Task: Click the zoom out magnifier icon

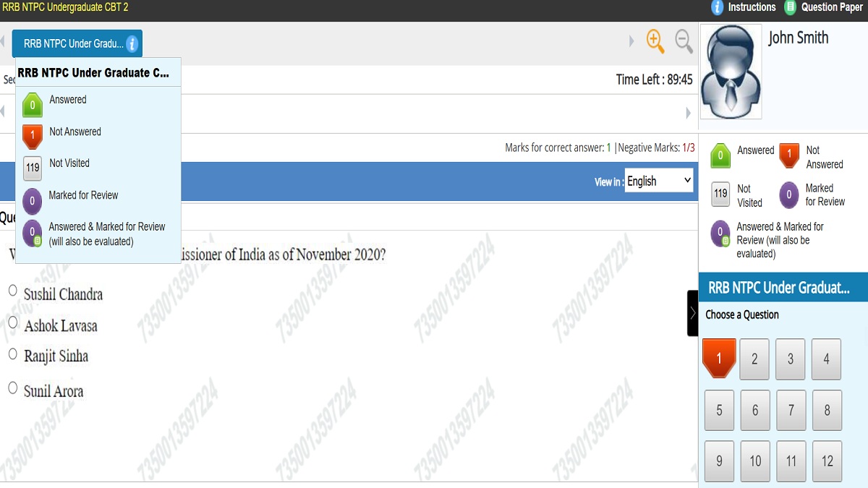Action: click(x=684, y=41)
